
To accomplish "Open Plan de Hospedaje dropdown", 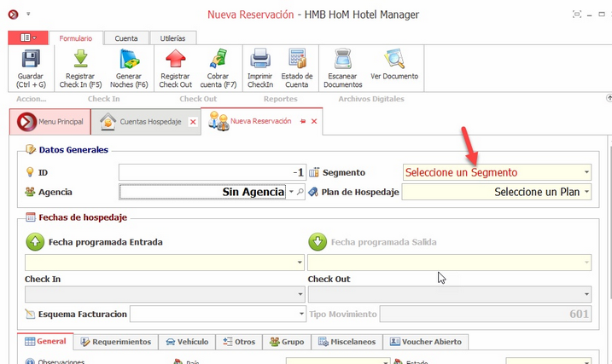I will click(x=586, y=192).
